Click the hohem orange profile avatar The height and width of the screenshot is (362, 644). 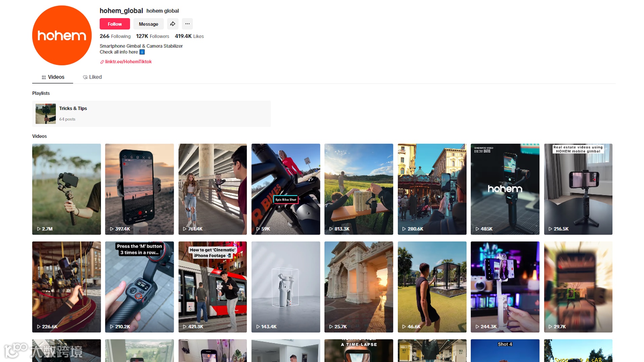pos(62,35)
